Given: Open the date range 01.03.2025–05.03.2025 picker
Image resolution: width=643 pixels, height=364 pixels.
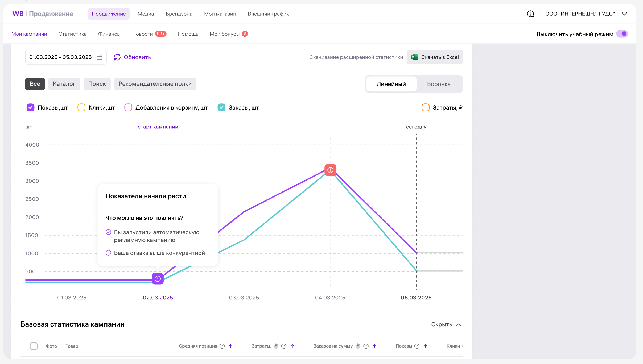Looking at the screenshot, I should [66, 57].
